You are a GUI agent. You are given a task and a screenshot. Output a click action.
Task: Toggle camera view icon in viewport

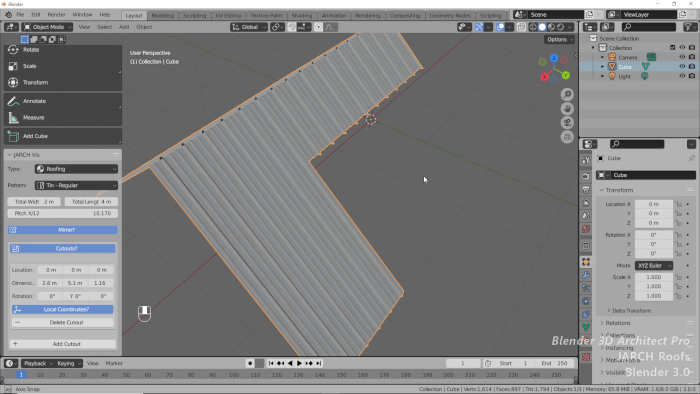pos(567,123)
